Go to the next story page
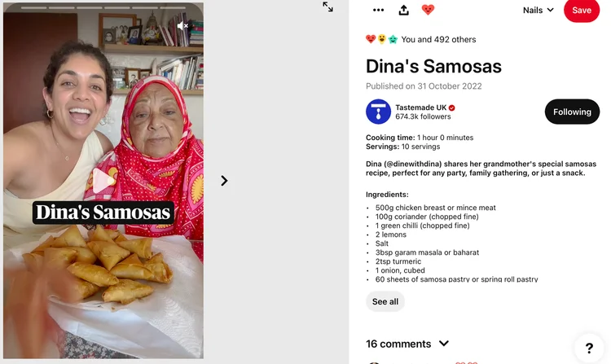611x364 pixels. [x=224, y=181]
